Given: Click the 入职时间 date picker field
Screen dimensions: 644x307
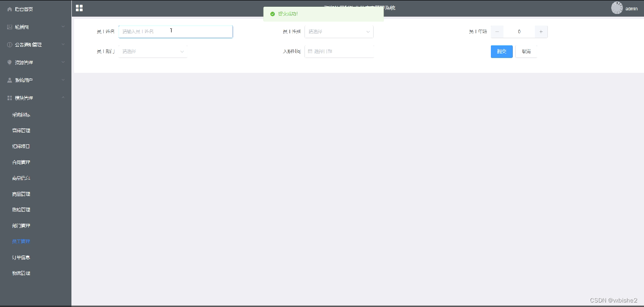Looking at the screenshot, I should pos(339,52).
